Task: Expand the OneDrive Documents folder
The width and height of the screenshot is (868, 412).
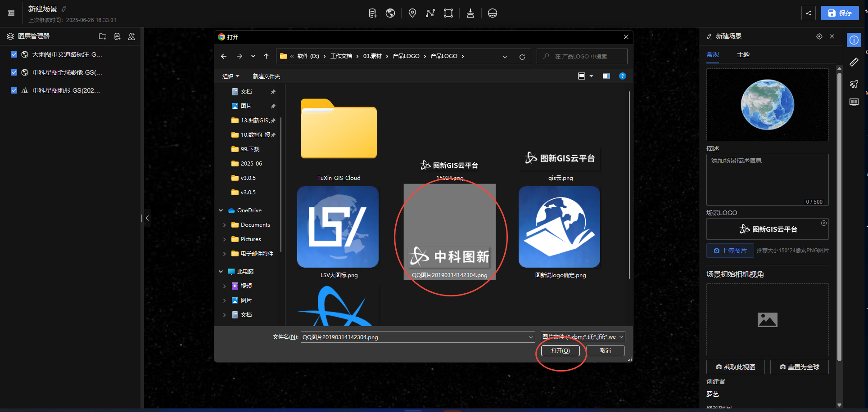Action: click(224, 225)
